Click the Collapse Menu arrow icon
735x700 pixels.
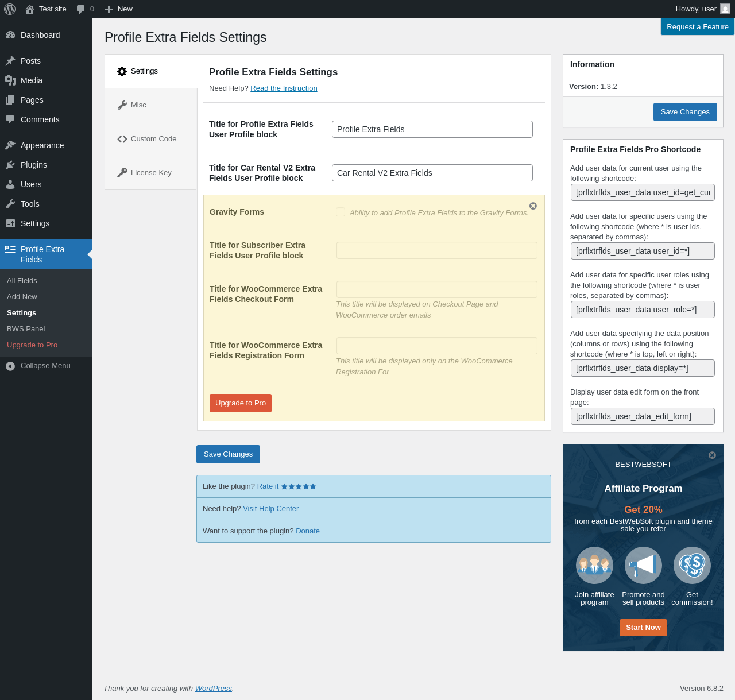coord(10,366)
